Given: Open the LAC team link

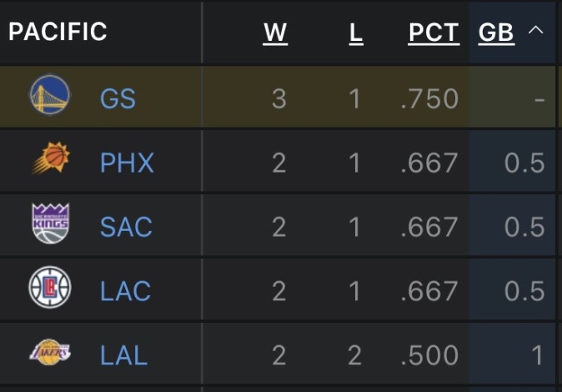Looking at the screenshot, I should coord(125,291).
